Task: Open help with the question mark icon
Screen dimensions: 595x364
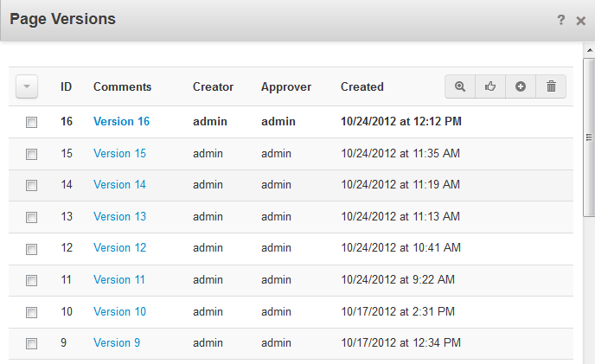Action: (561, 20)
